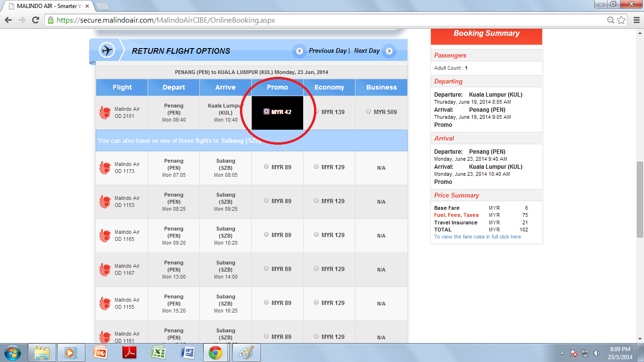Open a new browser tab
The height and width of the screenshot is (362, 644).
pos(103,6)
